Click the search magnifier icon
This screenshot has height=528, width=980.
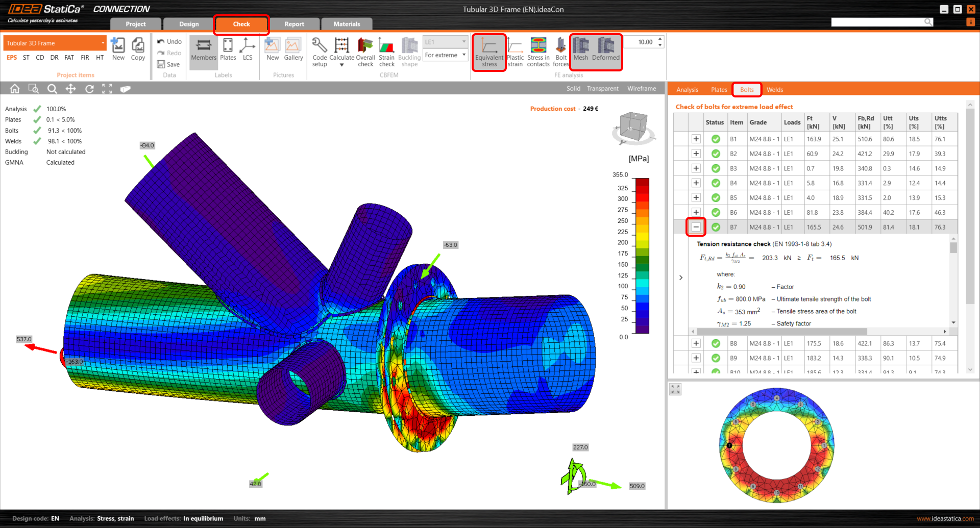pos(928,22)
